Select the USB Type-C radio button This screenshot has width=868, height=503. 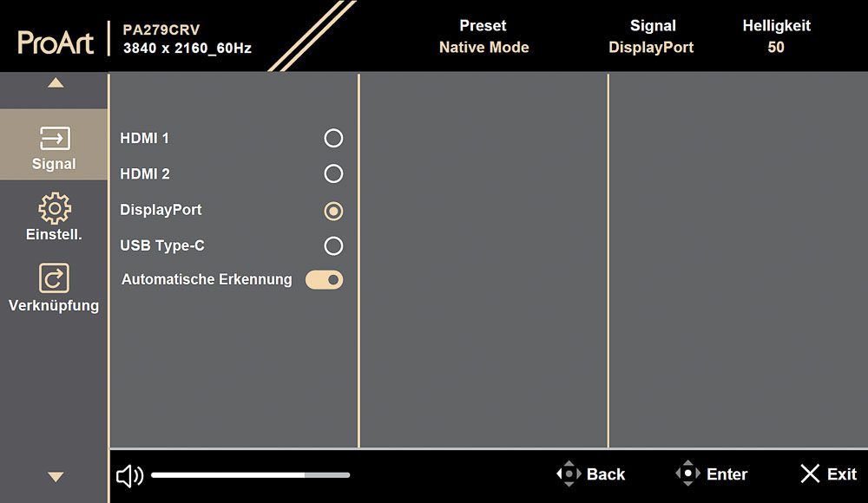333,245
